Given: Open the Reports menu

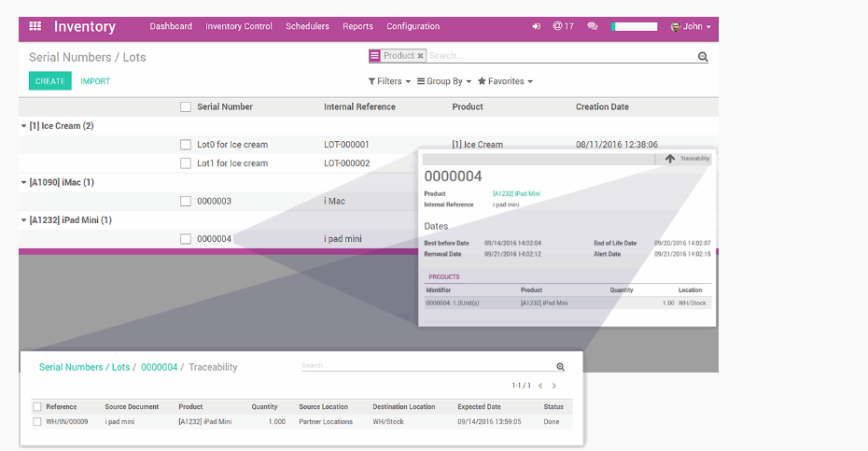Looking at the screenshot, I should point(357,26).
